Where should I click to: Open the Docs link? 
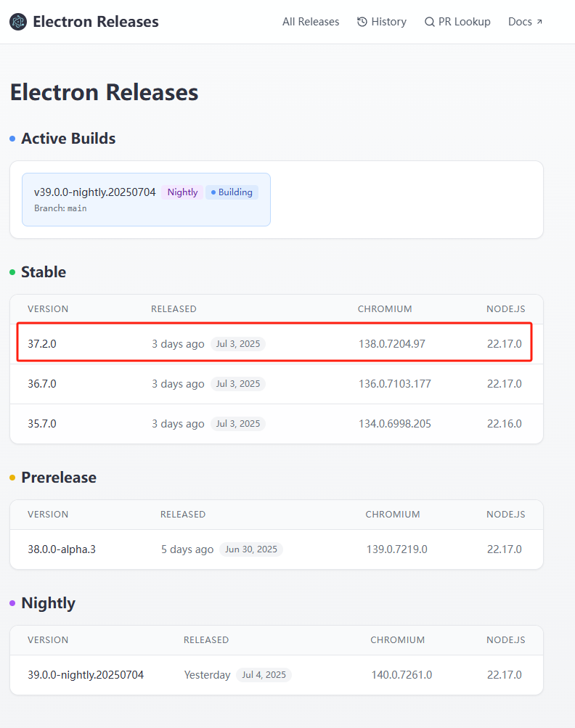click(519, 21)
